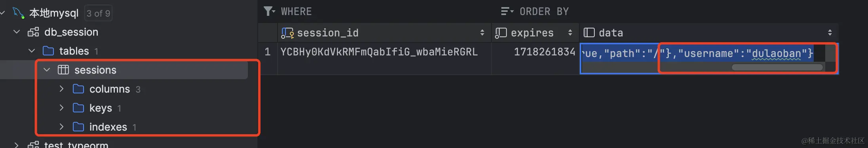This screenshot has width=868, height=148.
Task: Toggle sort arrows on session_id column
Action: tap(482, 33)
